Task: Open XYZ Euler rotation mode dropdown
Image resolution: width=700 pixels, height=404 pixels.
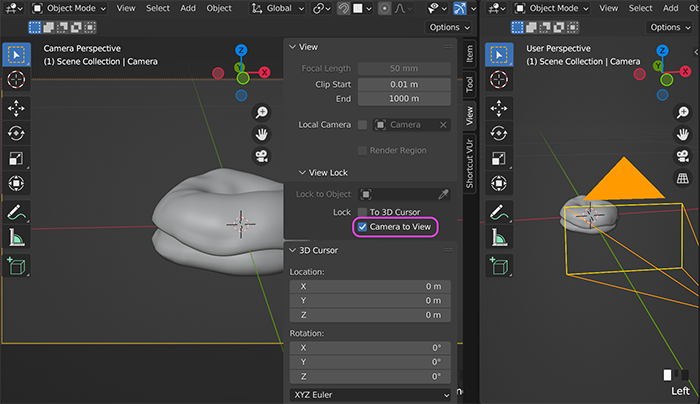Action: (x=370, y=395)
